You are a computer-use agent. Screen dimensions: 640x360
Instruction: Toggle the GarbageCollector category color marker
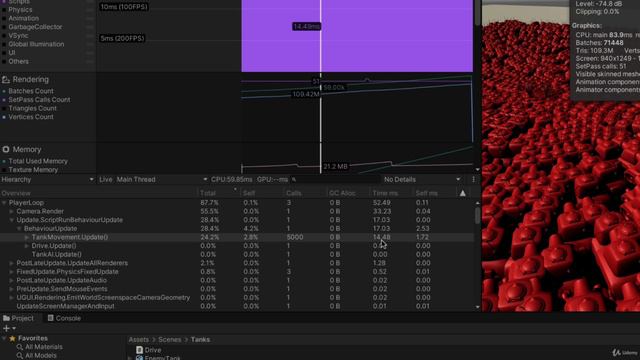(x=4, y=27)
